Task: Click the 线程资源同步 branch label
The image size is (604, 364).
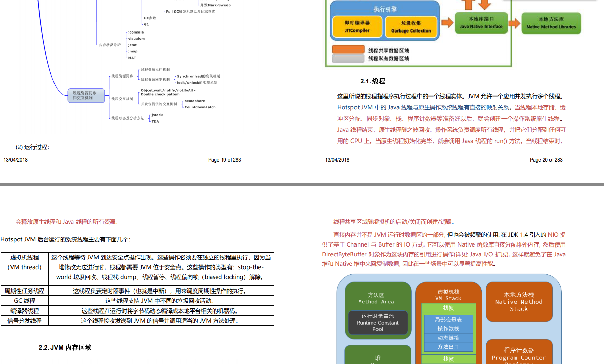Action: tap(122, 76)
